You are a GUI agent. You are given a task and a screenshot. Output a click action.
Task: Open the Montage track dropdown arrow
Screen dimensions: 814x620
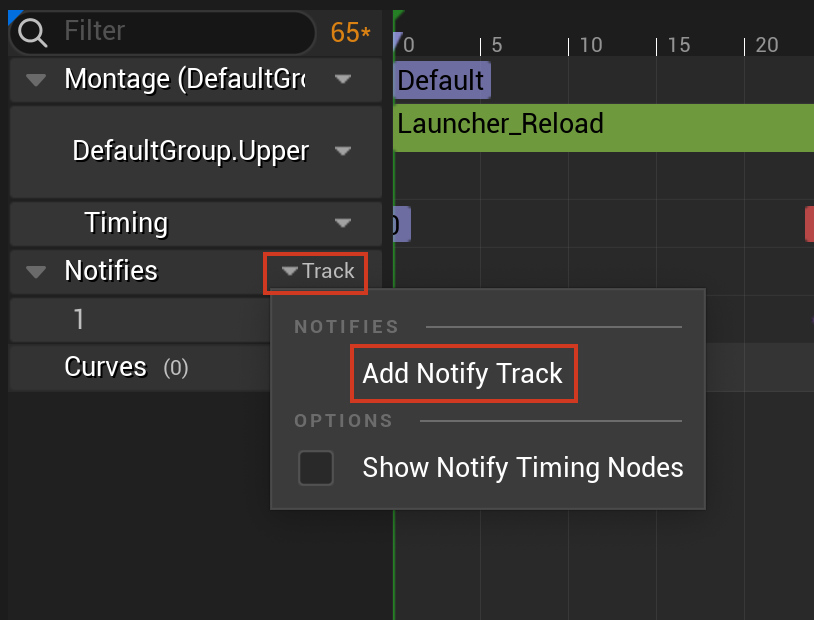point(343,79)
